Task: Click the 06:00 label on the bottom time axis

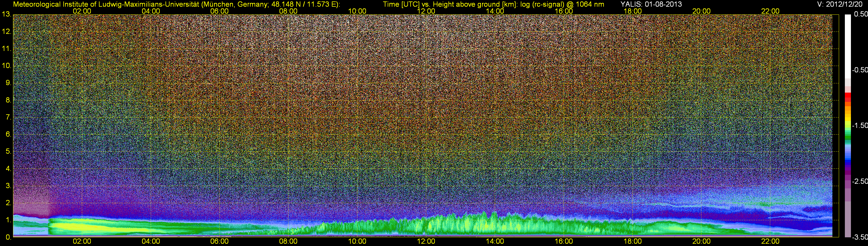Action: click(219, 242)
